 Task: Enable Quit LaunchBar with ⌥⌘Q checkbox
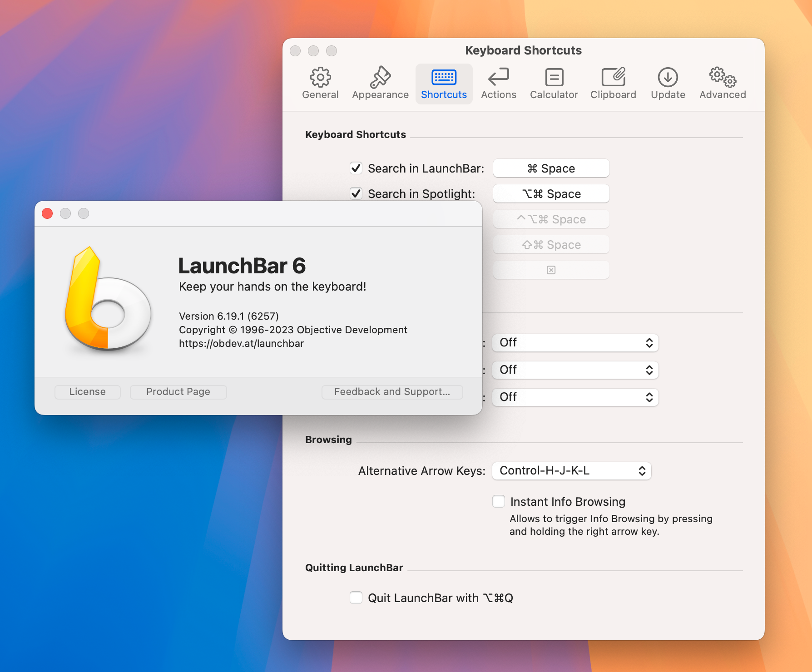(x=356, y=598)
